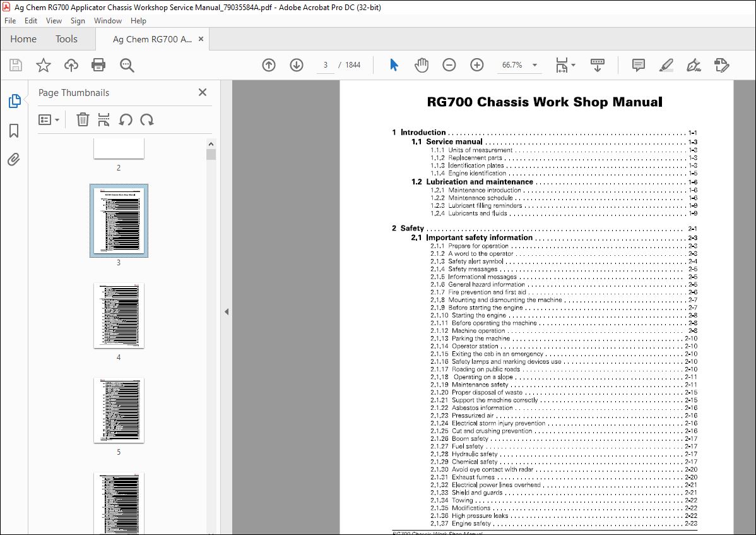Image resolution: width=756 pixels, height=535 pixels.
Task: Open thumbnail options menu dropdown
Action: point(49,119)
